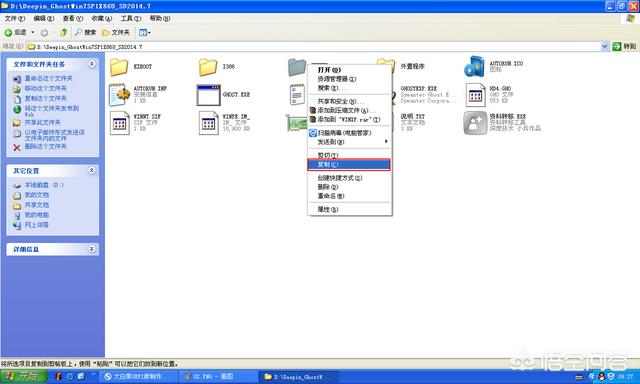Open the EZBOOT folder icon
Image resolution: width=640 pixels, height=384 pixels.
point(119,67)
